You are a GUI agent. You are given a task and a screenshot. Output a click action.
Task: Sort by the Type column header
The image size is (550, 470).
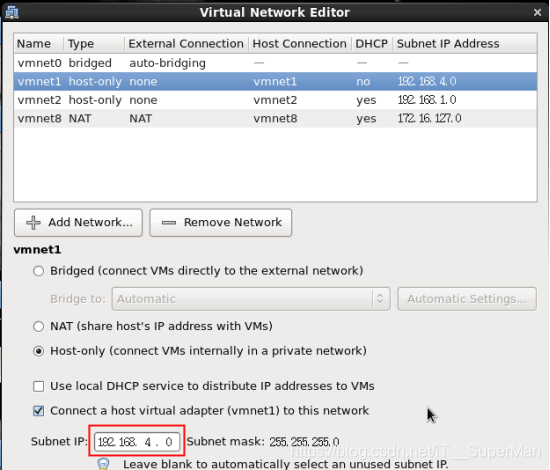(x=94, y=43)
